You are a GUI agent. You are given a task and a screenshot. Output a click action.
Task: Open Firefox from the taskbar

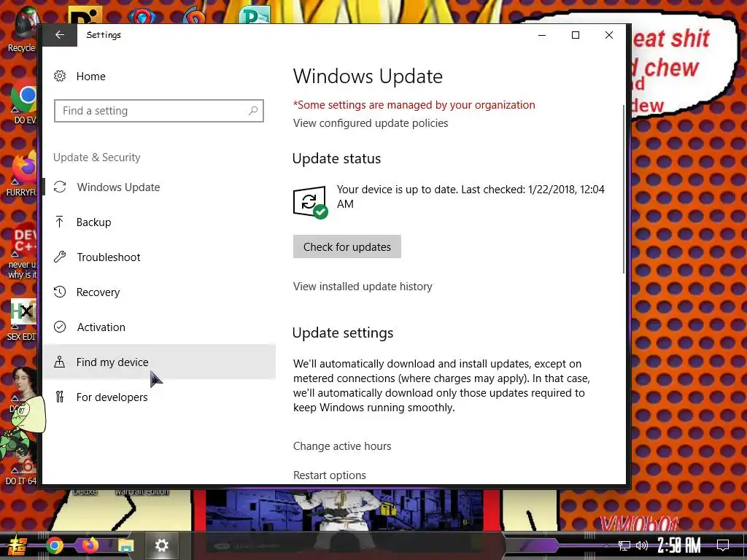coord(90,545)
